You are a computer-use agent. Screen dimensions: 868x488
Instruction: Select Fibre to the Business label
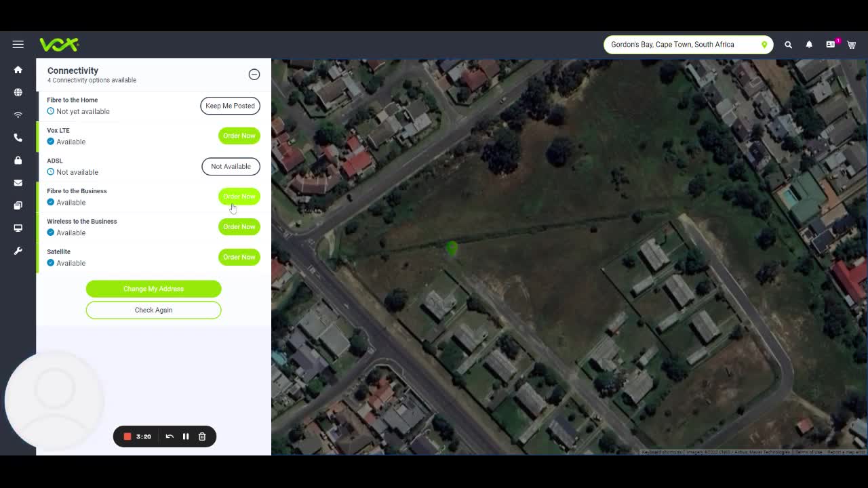coord(77,191)
